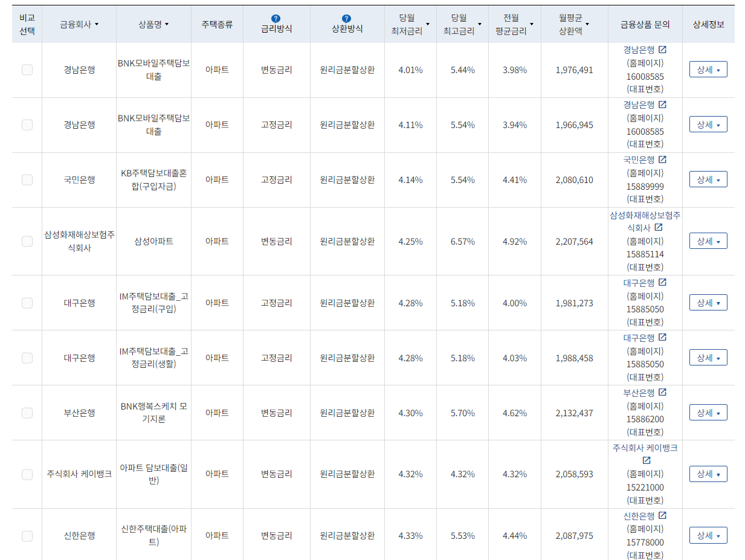745x560 pixels.
Task: Sort by 전월 평균금리 column arrow
Action: point(532,25)
